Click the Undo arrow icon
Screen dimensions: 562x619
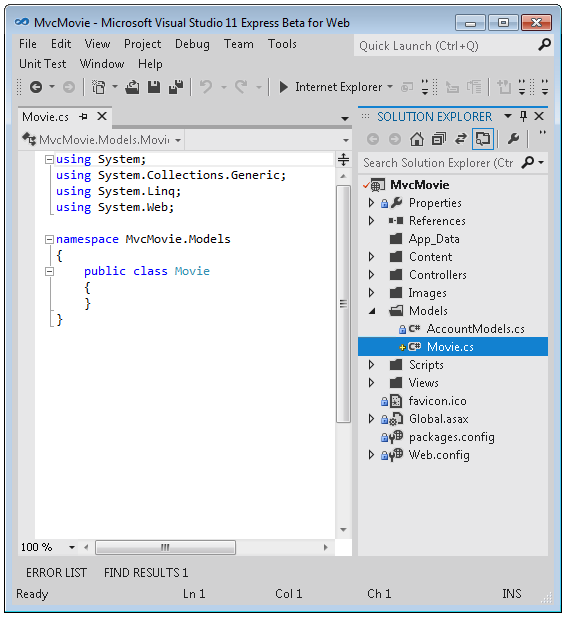[206, 87]
